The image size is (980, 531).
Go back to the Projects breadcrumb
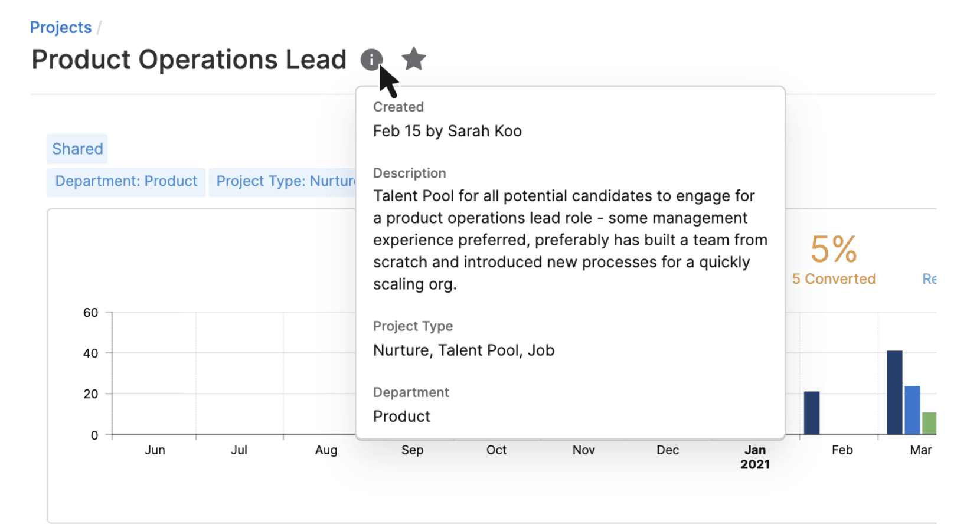(61, 27)
